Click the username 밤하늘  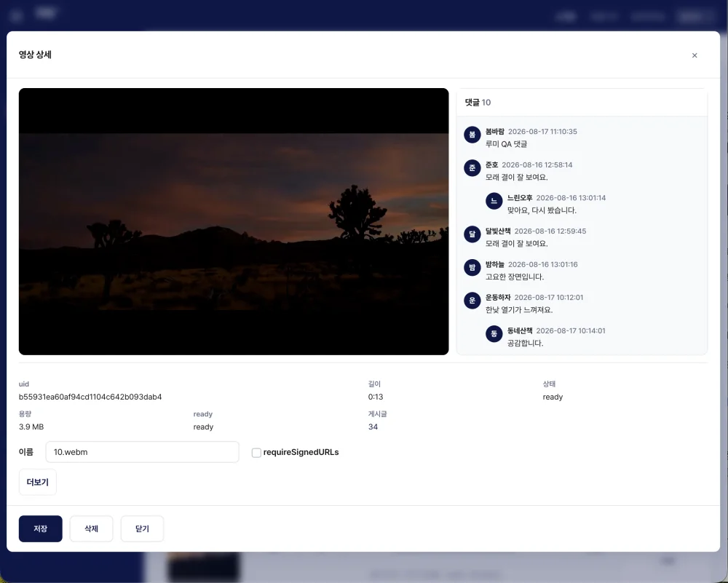(x=495, y=264)
